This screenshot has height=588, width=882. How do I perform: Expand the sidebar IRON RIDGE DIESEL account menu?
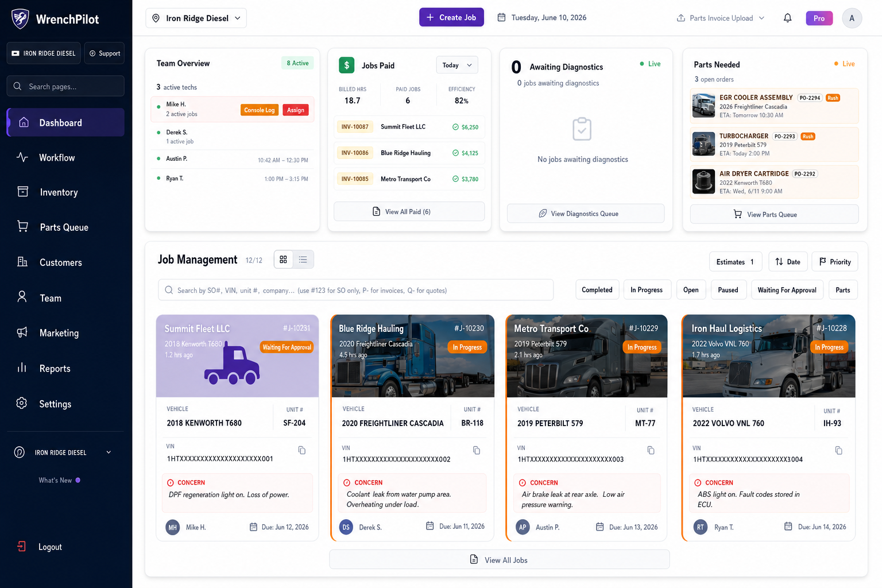pyautogui.click(x=109, y=452)
